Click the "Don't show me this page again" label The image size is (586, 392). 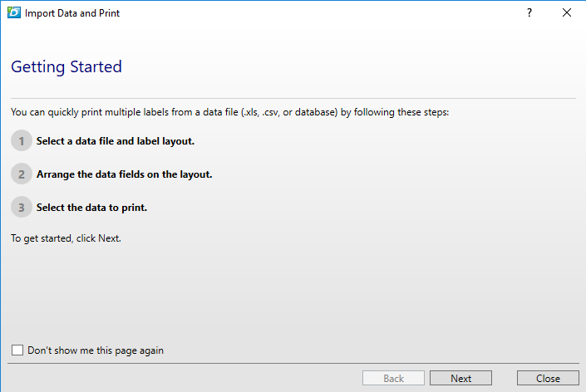pos(96,350)
